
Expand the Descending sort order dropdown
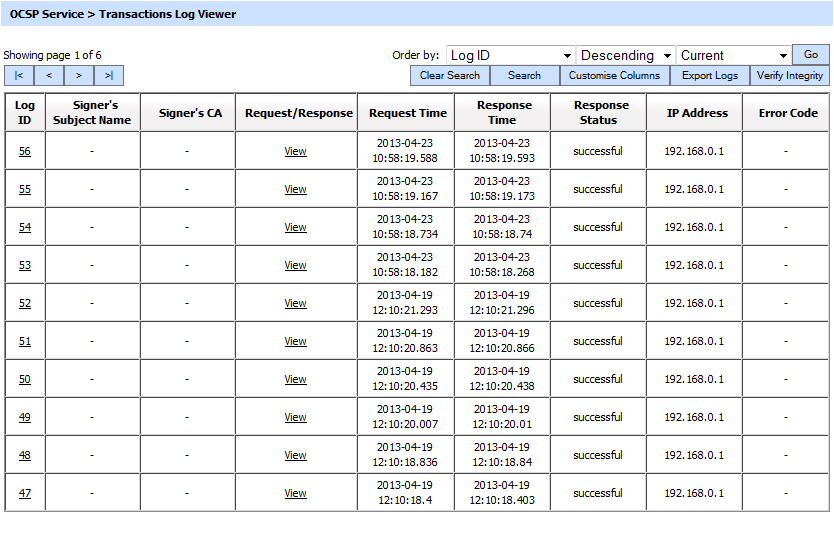tap(626, 56)
